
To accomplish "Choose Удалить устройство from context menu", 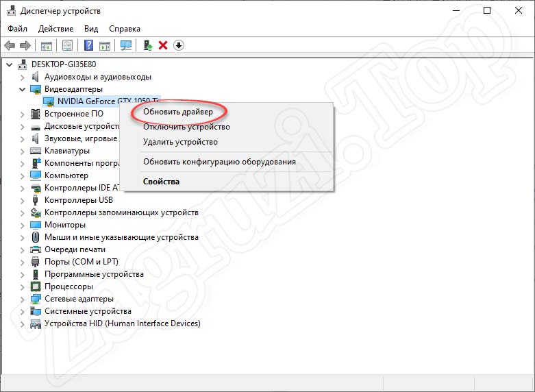I will coord(180,142).
